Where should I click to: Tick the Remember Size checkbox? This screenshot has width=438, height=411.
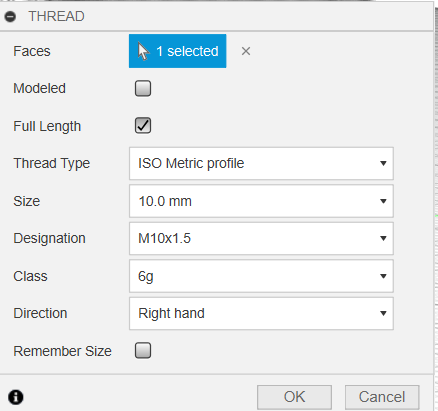pos(143,351)
